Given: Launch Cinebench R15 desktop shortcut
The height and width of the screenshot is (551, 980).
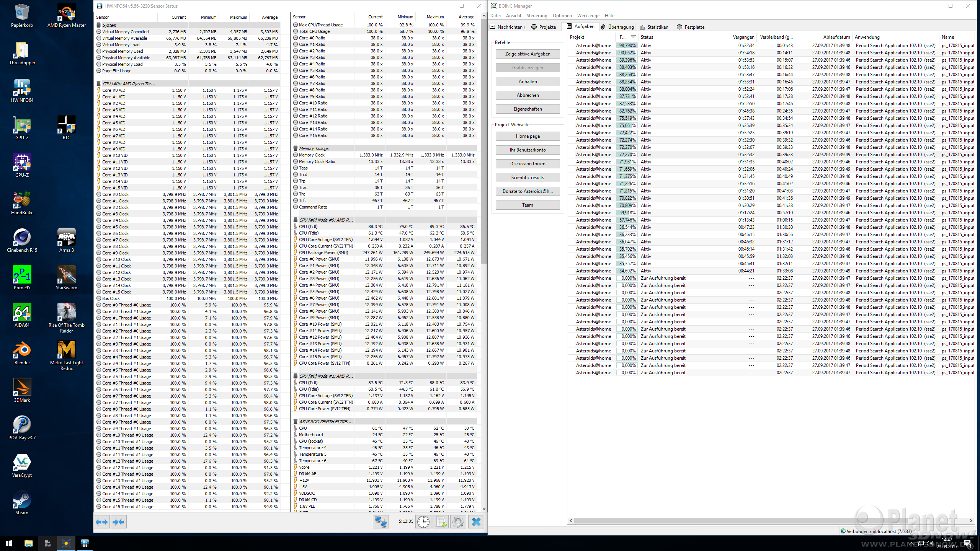Looking at the screenshot, I should 22,241.
